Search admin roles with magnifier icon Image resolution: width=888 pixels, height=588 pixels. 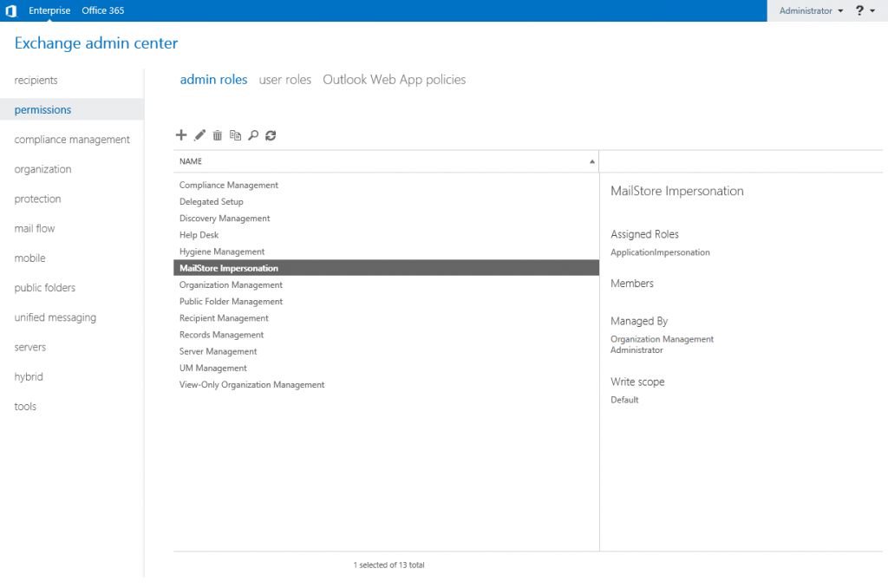pos(252,135)
